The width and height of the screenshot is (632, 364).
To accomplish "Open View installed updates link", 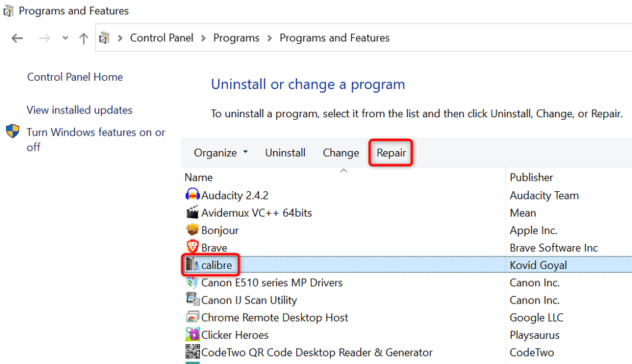I will pos(80,110).
